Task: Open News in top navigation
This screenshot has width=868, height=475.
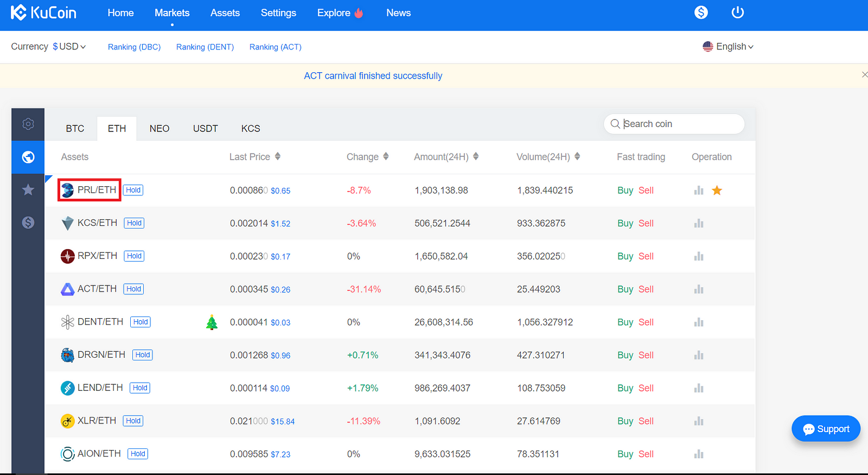Action: click(398, 12)
